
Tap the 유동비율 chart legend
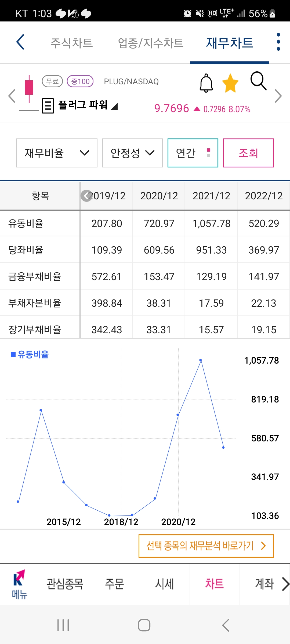coord(30,354)
